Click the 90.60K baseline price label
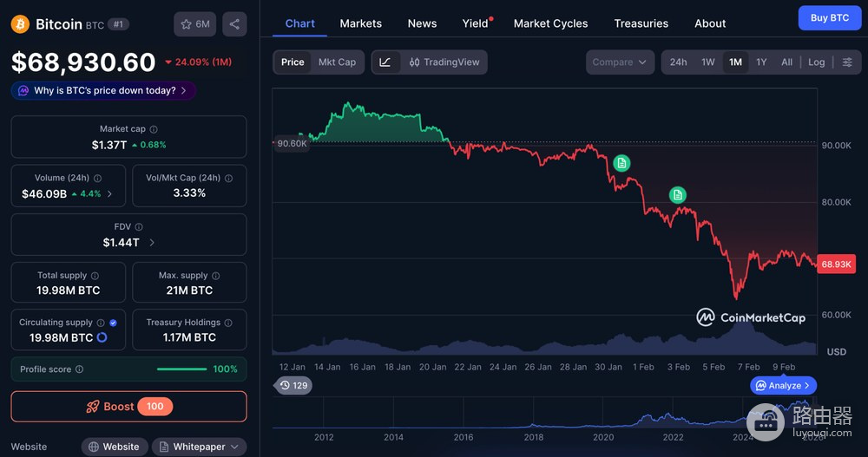 [x=291, y=143]
